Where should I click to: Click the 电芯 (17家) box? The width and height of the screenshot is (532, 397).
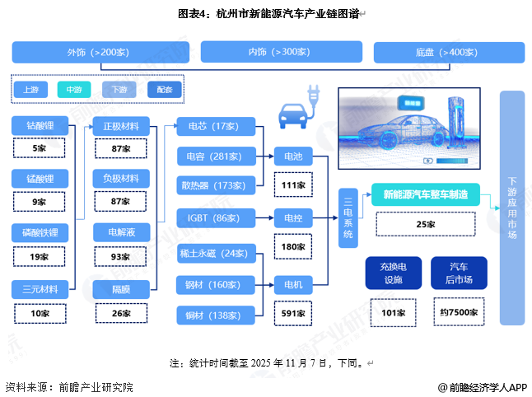212,127
